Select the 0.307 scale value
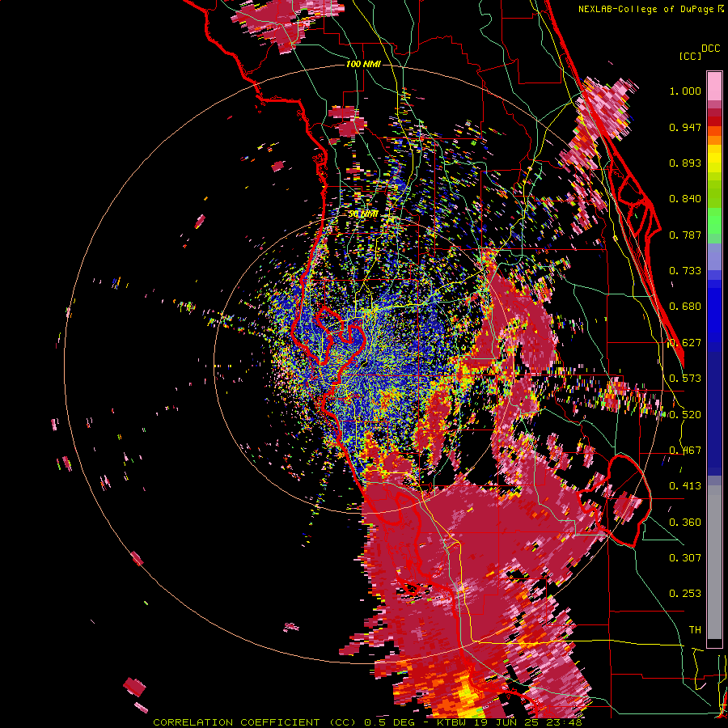The height and width of the screenshot is (728, 728). point(685,558)
